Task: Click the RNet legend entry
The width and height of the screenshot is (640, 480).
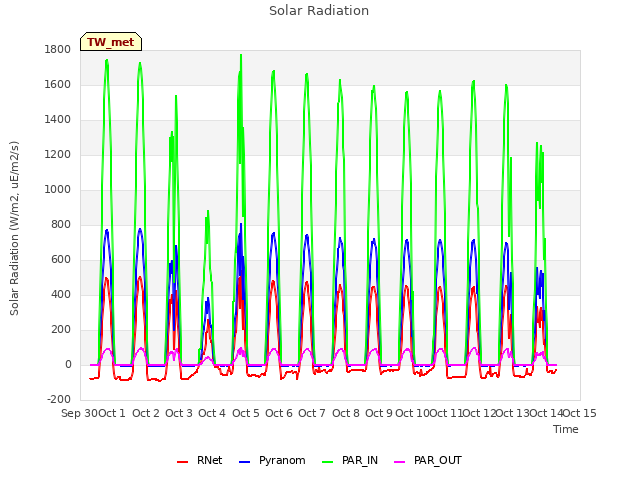Action: pyautogui.click(x=200, y=460)
